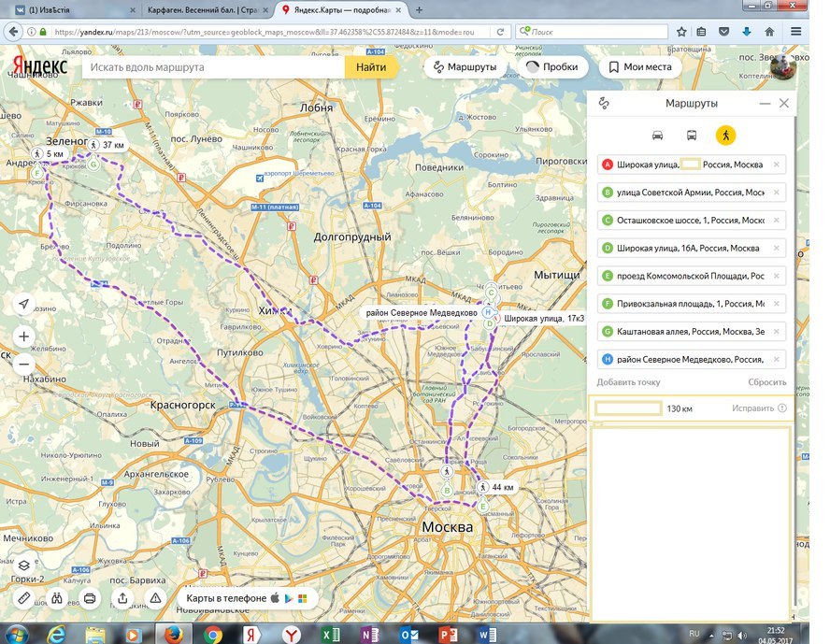Remove point E проезд Комсомольской Площади
This screenshot has width=830, height=644.
(777, 276)
